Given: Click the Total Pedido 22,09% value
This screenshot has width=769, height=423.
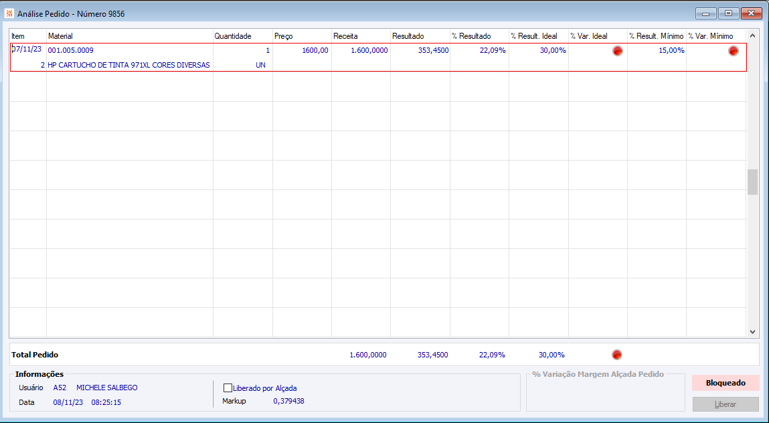Looking at the screenshot, I should (x=492, y=355).
